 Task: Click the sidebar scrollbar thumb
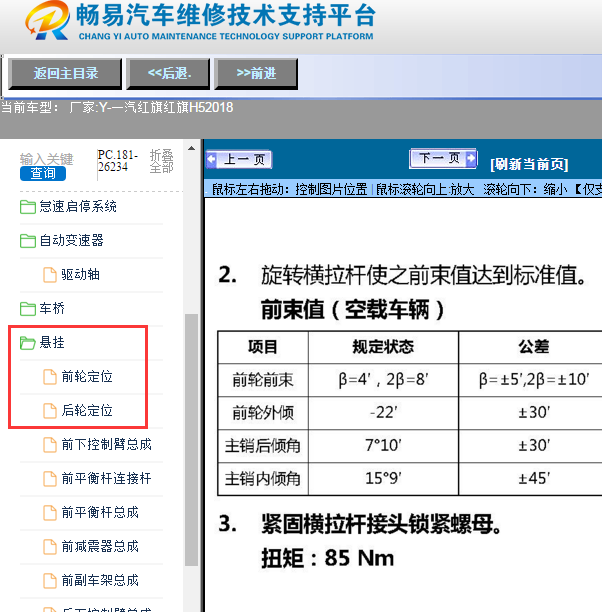tap(191, 439)
